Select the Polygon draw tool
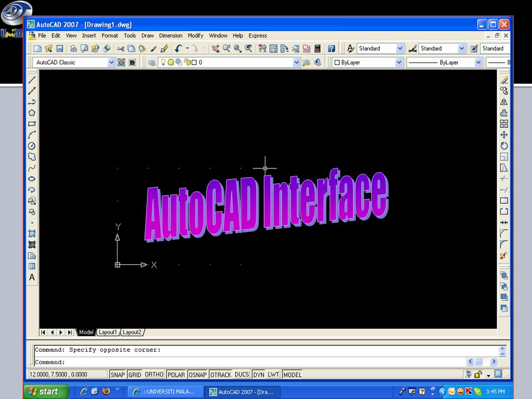The image size is (532, 399). 32,113
